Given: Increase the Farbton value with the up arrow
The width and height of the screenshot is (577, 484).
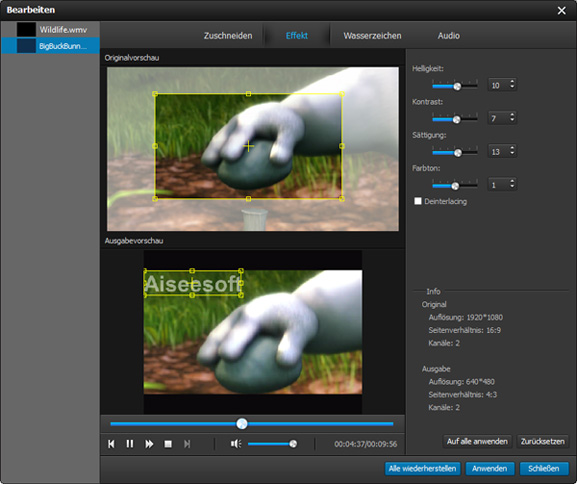Looking at the screenshot, I should point(512,181).
